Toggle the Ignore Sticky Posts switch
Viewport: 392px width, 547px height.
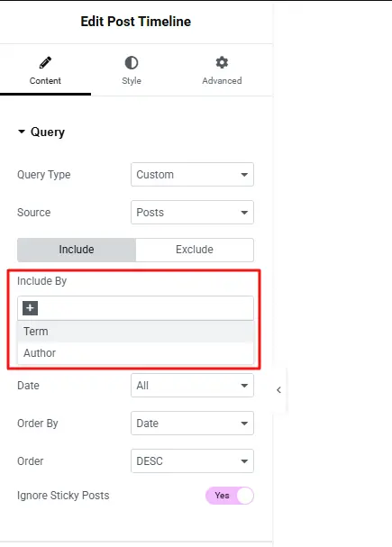click(230, 496)
